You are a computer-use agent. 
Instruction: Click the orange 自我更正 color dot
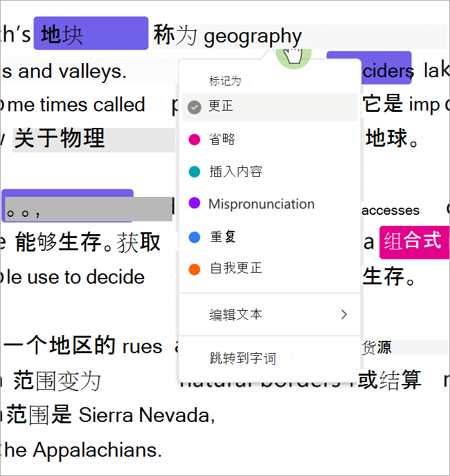coord(194,270)
